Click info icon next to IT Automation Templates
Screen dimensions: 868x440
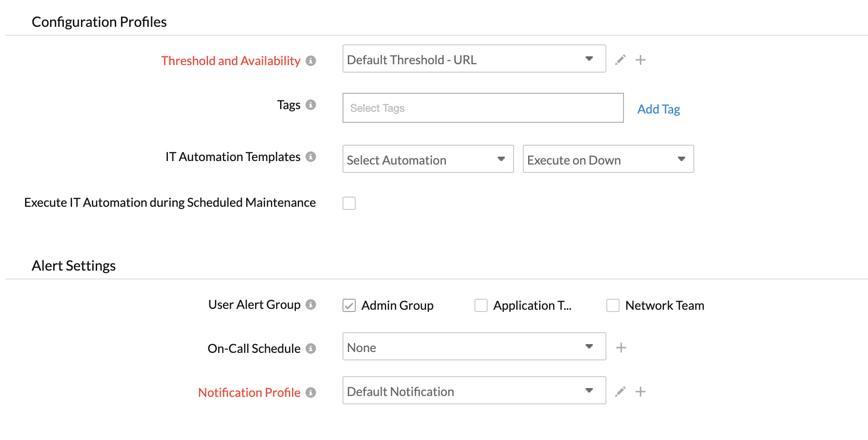pyautogui.click(x=312, y=157)
